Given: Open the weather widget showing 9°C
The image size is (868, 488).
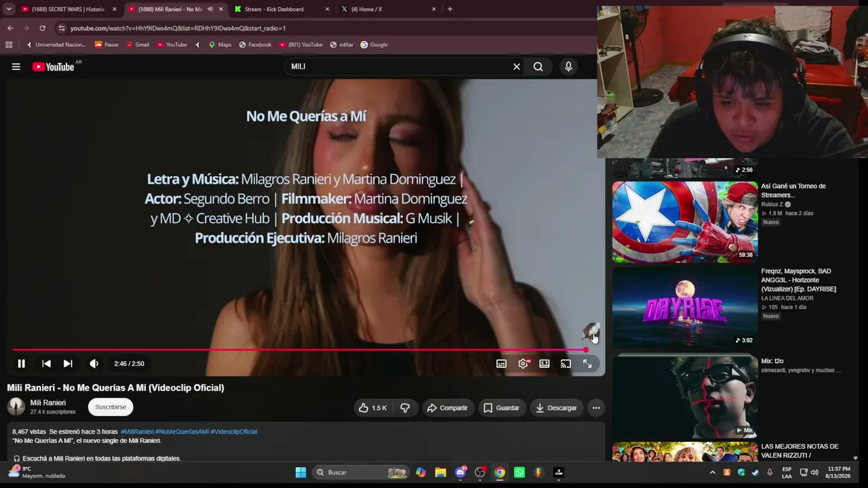Looking at the screenshot, I should [37, 472].
